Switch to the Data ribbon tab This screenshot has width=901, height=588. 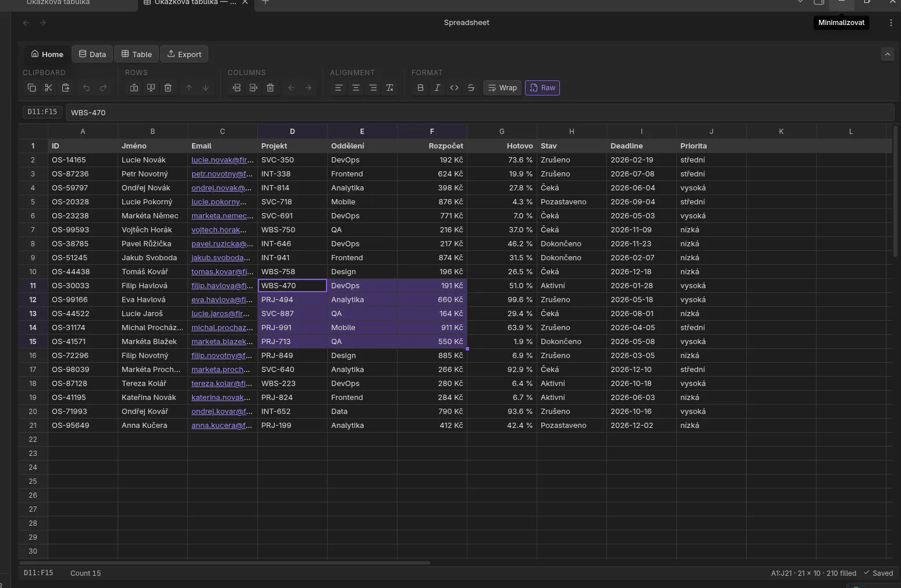coord(93,54)
